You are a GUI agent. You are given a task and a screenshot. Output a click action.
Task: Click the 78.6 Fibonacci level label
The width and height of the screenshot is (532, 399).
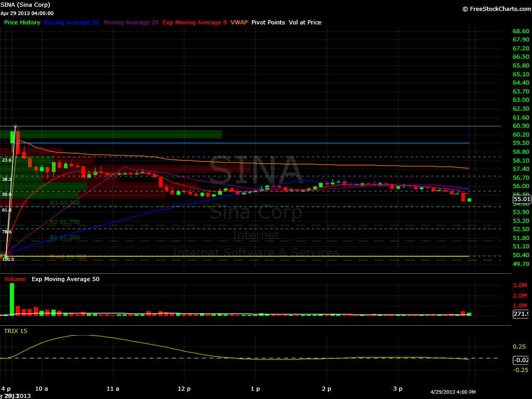6,232
